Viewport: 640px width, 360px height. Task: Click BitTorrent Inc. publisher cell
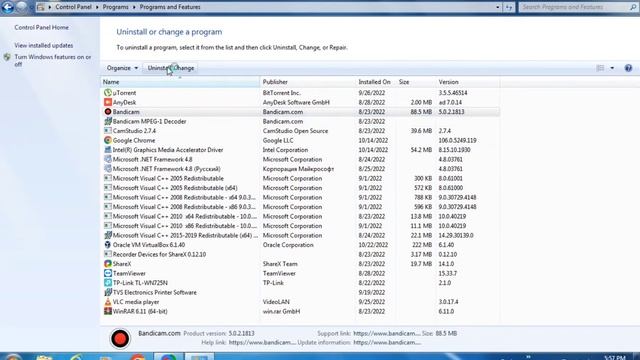point(282,93)
